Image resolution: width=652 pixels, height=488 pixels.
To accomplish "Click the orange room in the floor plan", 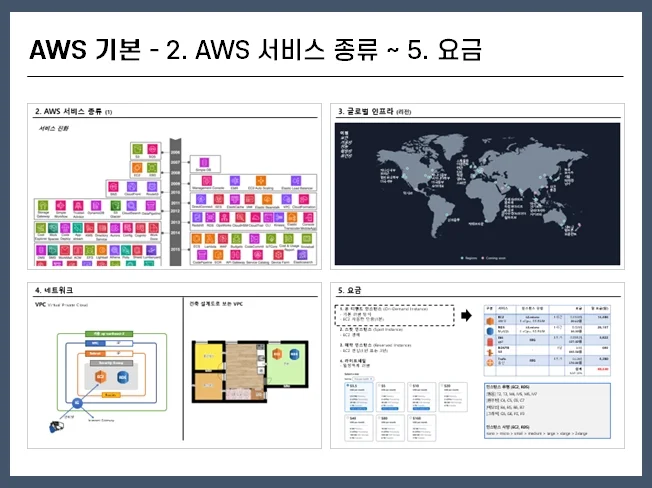I will pos(208,386).
